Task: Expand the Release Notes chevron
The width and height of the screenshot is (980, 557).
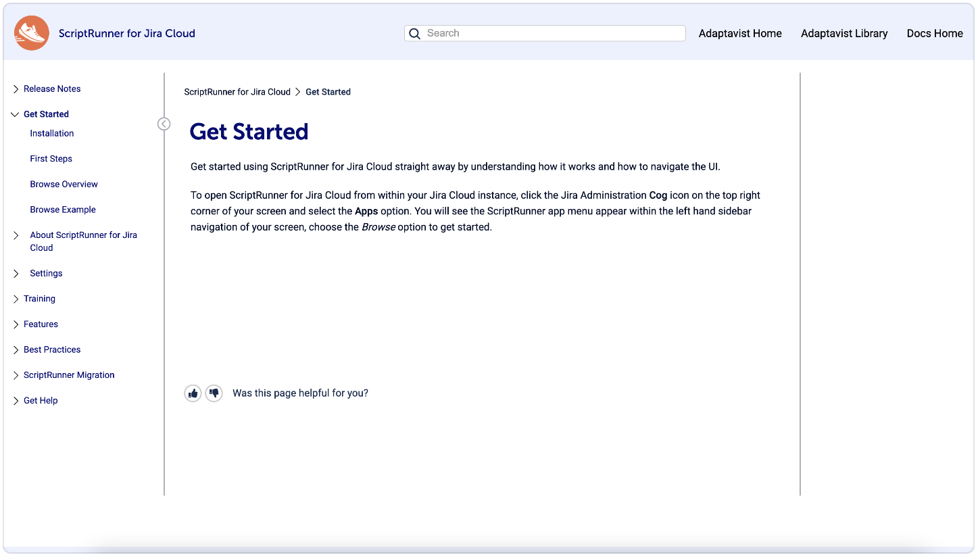Action: point(16,89)
